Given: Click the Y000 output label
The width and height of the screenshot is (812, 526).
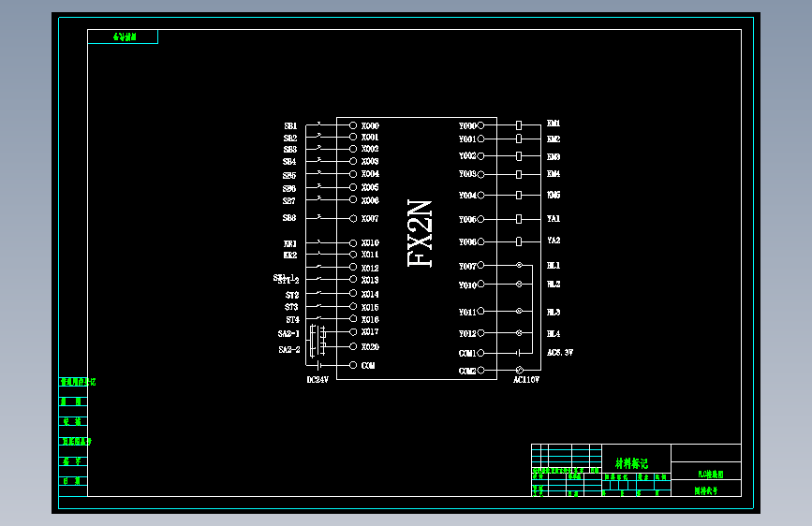Looking at the screenshot, I should click(467, 126).
